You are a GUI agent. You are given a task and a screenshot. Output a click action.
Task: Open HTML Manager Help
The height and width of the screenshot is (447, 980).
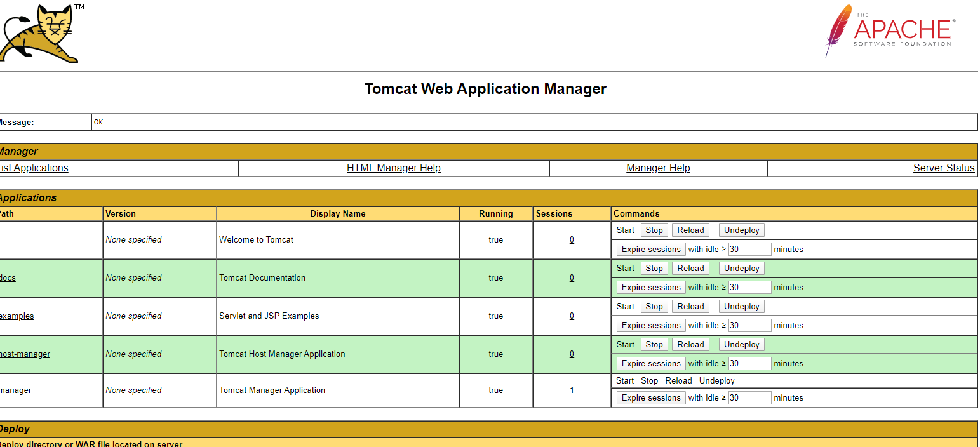coord(394,168)
